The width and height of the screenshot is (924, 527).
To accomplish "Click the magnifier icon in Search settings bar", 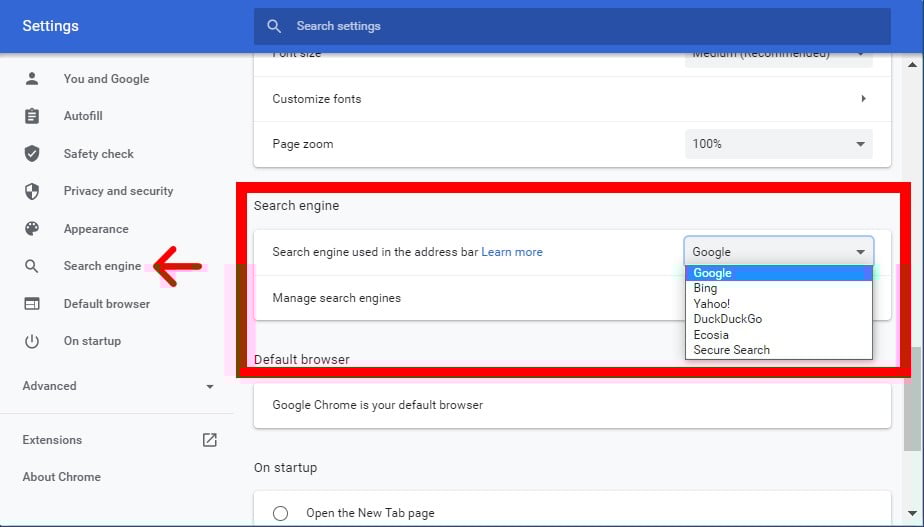I will point(274,26).
